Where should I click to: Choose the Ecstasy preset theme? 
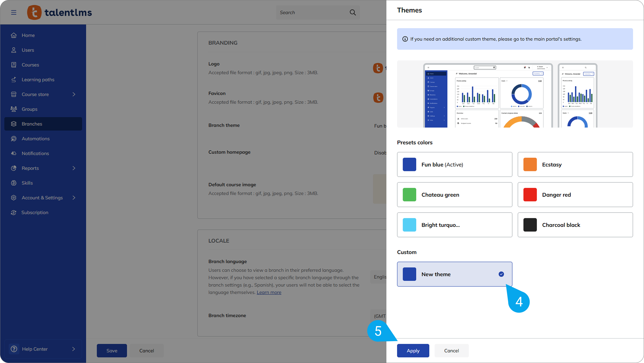click(x=575, y=164)
